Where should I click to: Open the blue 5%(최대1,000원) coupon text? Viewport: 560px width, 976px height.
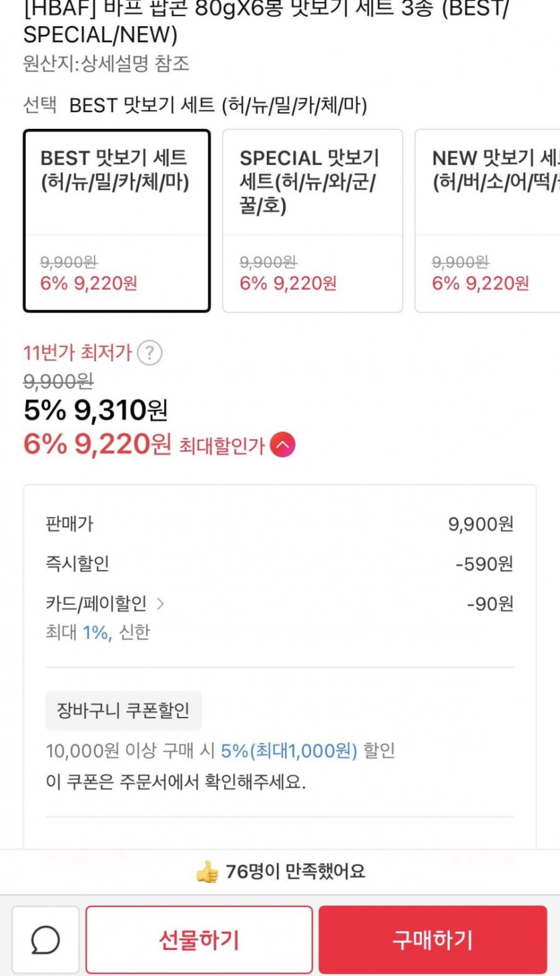tap(289, 751)
